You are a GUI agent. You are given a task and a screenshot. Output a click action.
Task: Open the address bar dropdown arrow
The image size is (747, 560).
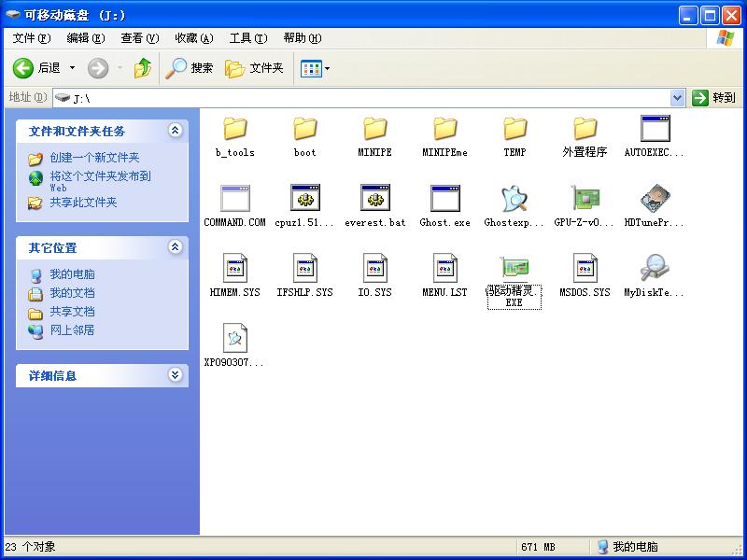click(678, 96)
